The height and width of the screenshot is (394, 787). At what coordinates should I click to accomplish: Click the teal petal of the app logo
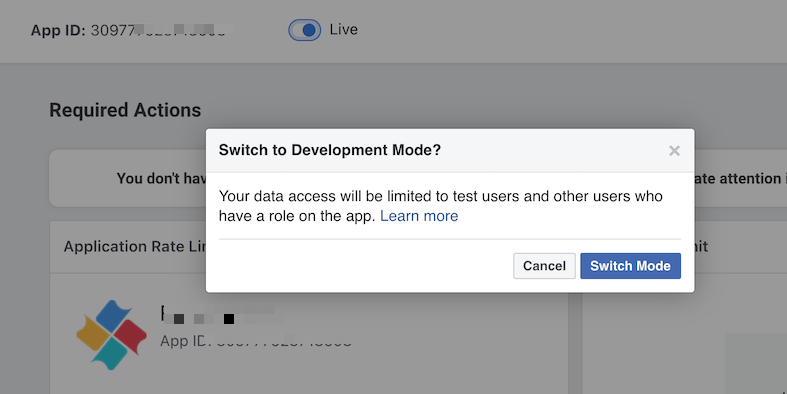[111, 354]
